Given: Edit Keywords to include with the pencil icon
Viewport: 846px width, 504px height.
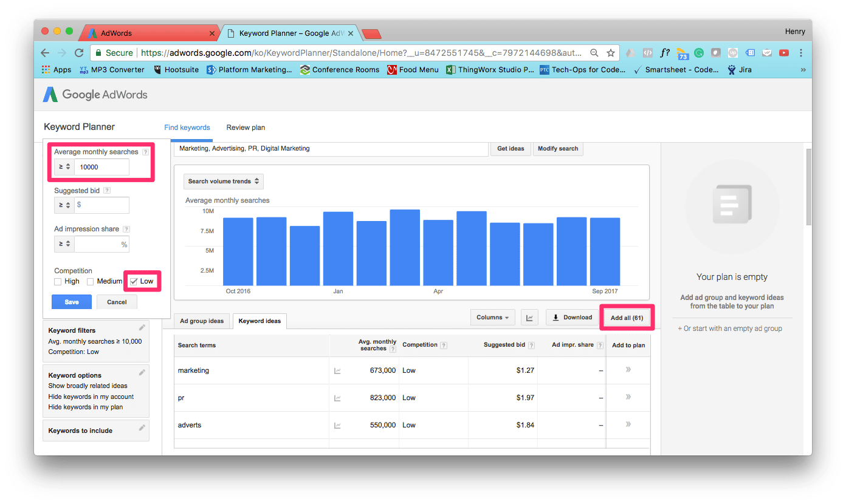Looking at the screenshot, I should pos(142,428).
